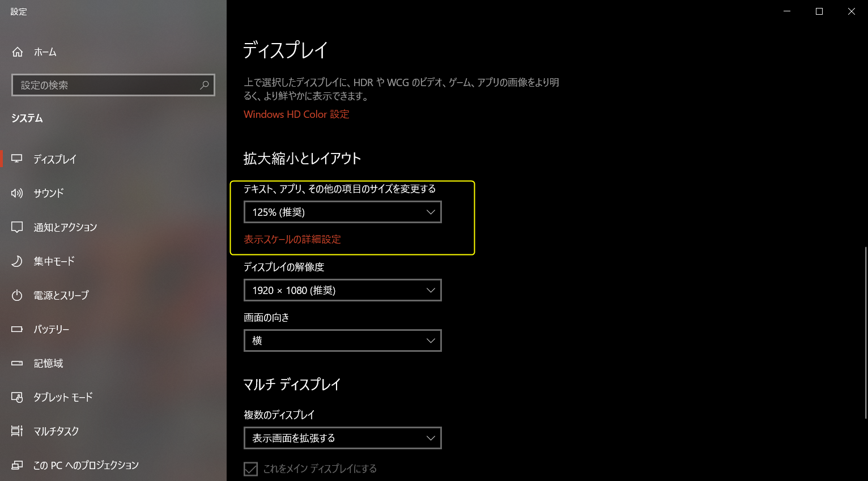This screenshot has height=481, width=868.
Task: Open notifications (通知とアクション) icon
Action: 17,227
